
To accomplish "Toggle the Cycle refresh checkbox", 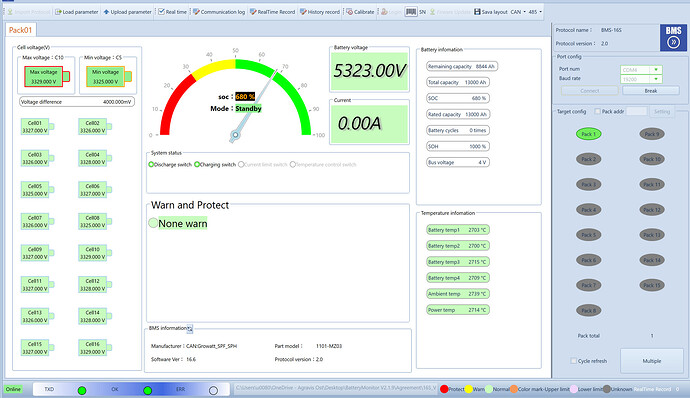I will pyautogui.click(x=573, y=361).
